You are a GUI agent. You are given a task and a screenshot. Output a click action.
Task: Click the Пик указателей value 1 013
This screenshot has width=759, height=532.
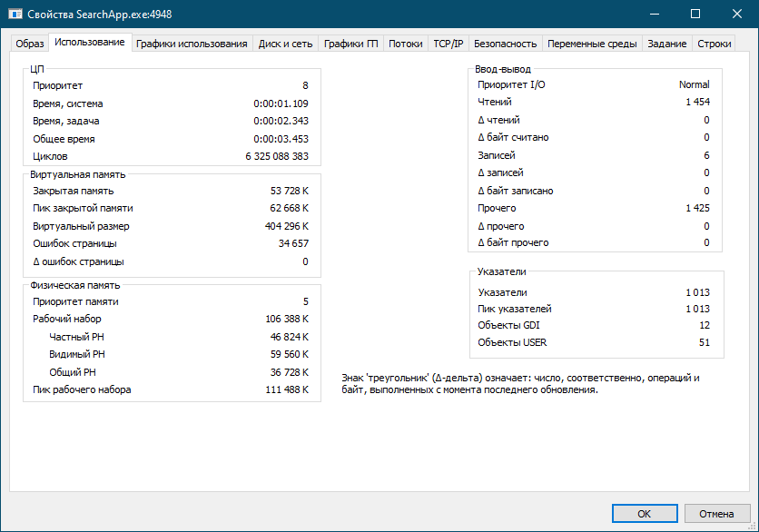pos(697,309)
